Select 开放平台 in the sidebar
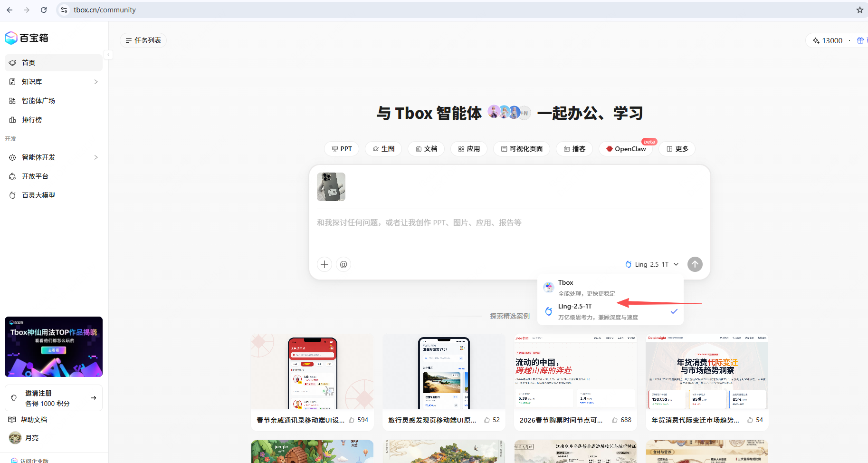This screenshot has width=868, height=463. point(34,176)
